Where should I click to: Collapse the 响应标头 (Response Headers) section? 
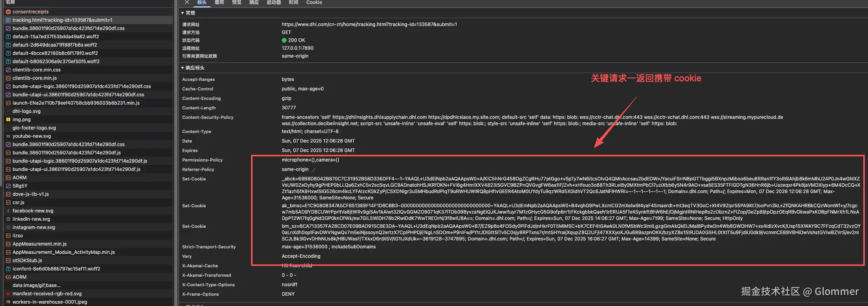(183, 68)
